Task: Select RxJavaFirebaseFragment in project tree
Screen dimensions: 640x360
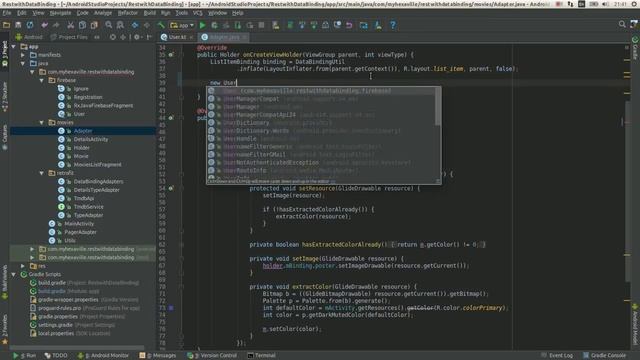Action: pyautogui.click(x=103, y=106)
